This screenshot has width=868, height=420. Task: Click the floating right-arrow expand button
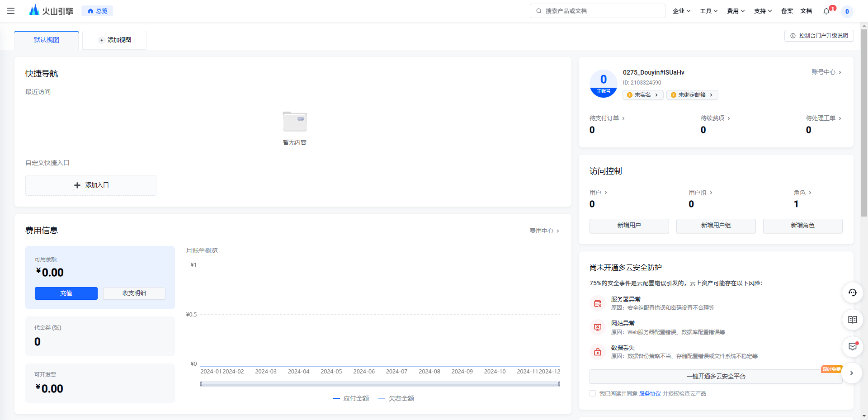tap(851, 373)
